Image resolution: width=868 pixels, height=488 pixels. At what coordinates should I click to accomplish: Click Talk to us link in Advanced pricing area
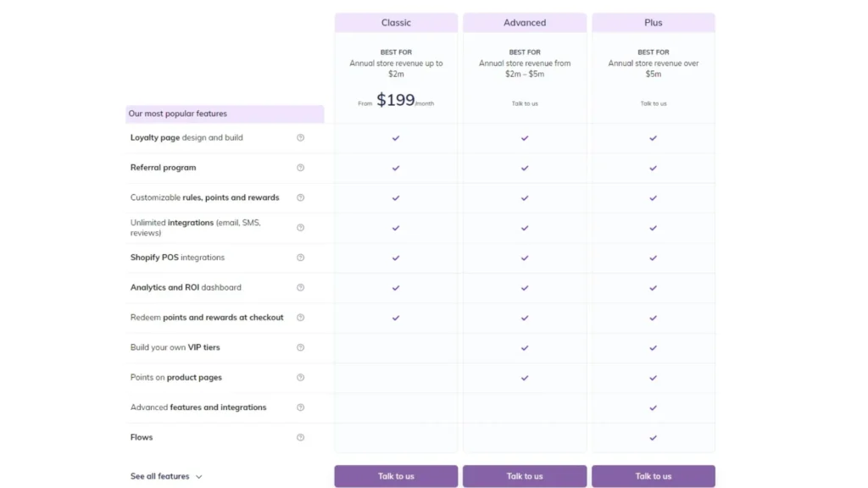coord(524,103)
